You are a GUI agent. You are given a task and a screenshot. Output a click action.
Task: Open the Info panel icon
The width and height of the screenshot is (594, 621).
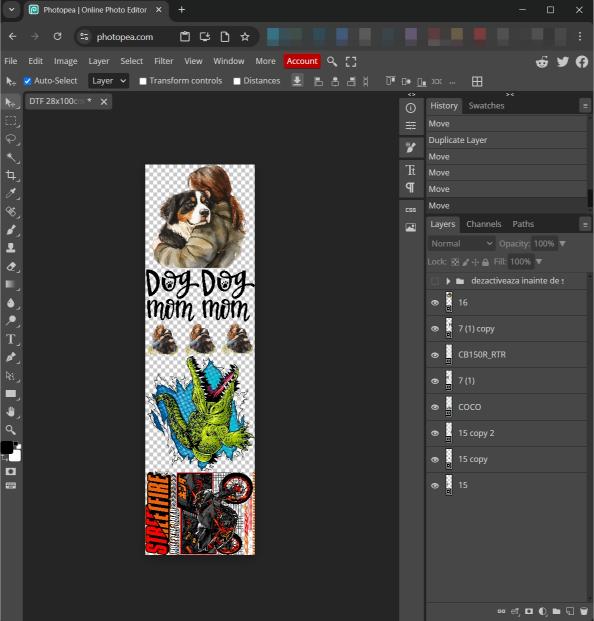[x=411, y=108]
